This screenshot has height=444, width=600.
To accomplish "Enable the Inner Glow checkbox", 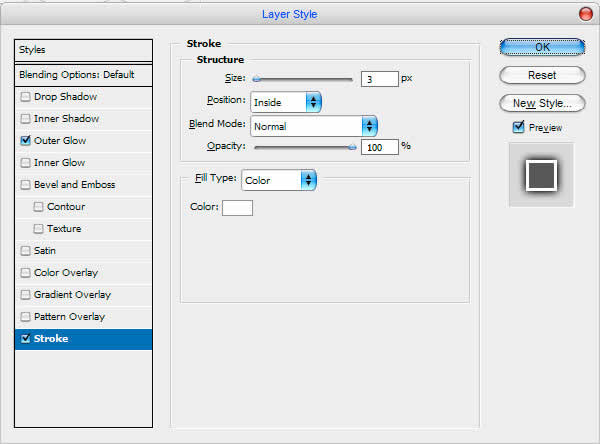I will pyautogui.click(x=25, y=163).
